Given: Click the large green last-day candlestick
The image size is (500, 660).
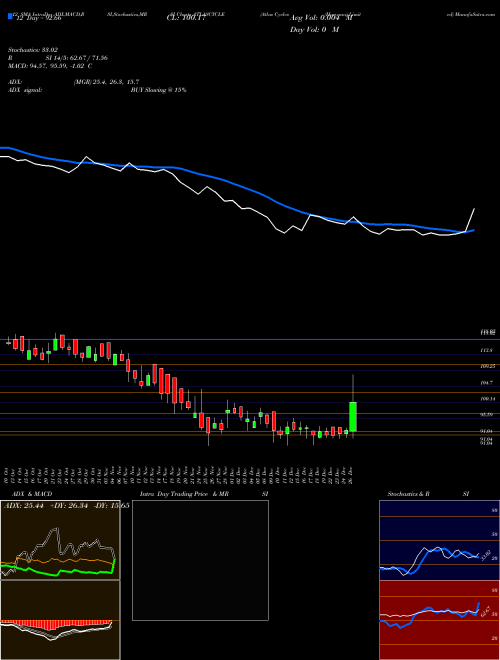Looking at the screenshot, I should click(x=353, y=416).
